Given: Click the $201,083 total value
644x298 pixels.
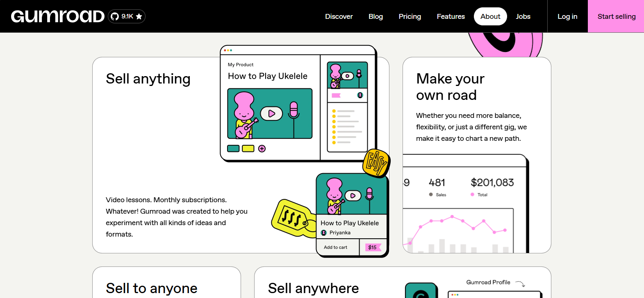Looking at the screenshot, I should 492,183.
